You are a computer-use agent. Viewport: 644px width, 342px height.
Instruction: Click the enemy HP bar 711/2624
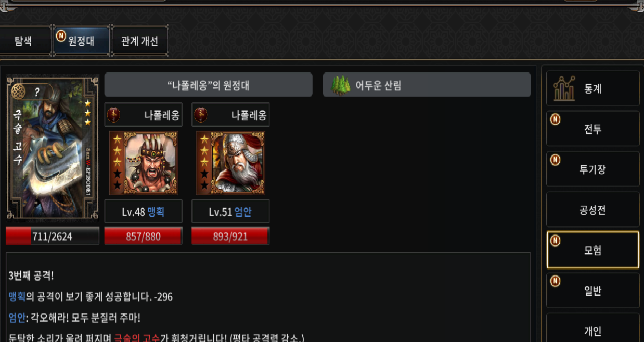pyautogui.click(x=52, y=236)
